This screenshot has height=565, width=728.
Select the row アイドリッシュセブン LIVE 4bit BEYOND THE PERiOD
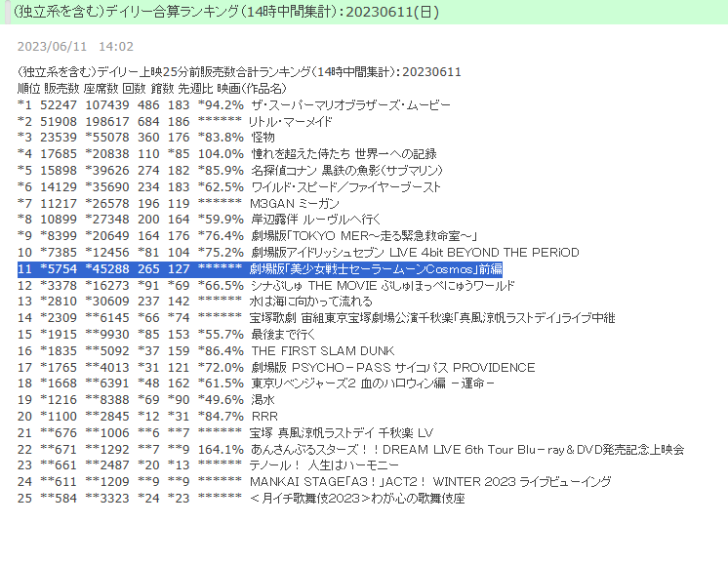click(x=299, y=253)
